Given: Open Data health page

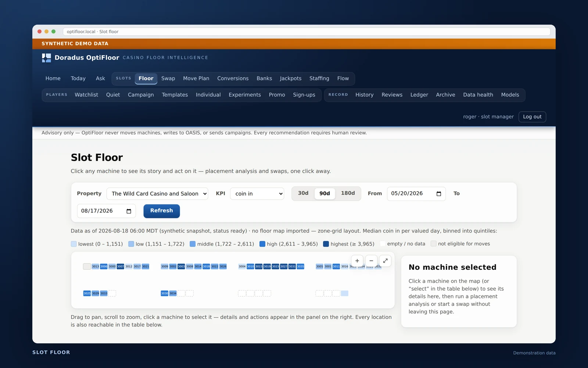Looking at the screenshot, I should click(x=478, y=95).
